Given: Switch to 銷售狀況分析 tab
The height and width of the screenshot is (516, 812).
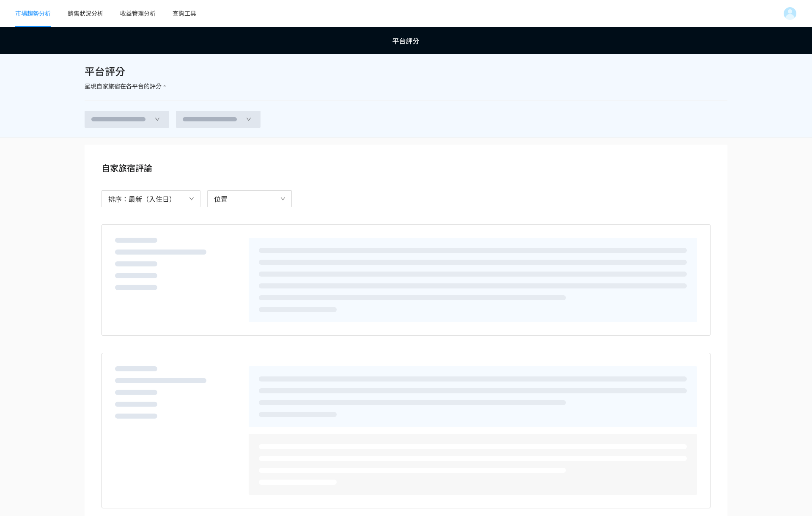Looking at the screenshot, I should pyautogui.click(x=85, y=14).
